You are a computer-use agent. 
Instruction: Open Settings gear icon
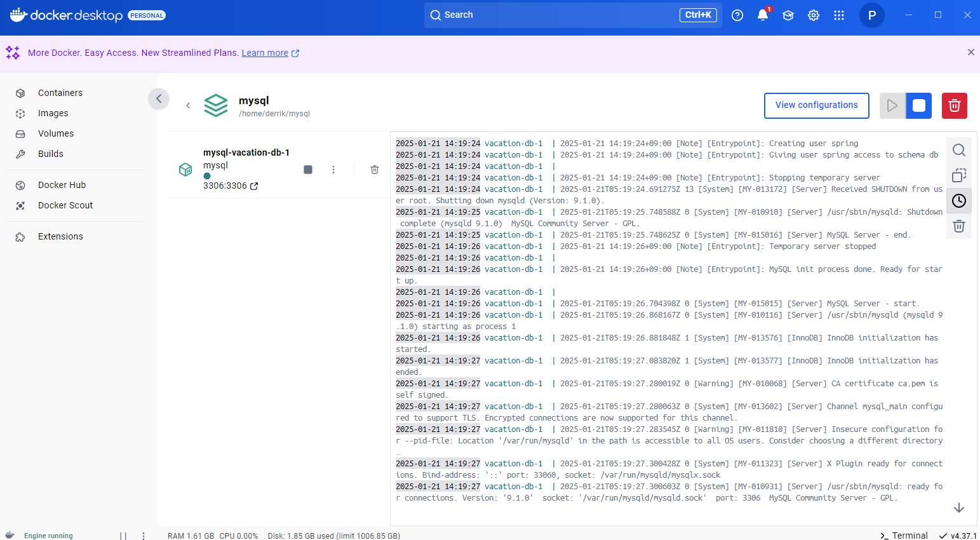814,15
